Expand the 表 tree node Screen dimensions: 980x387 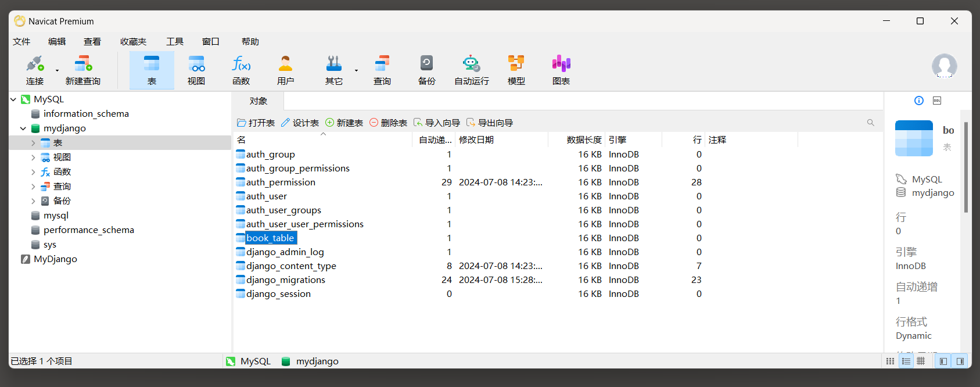(x=33, y=143)
